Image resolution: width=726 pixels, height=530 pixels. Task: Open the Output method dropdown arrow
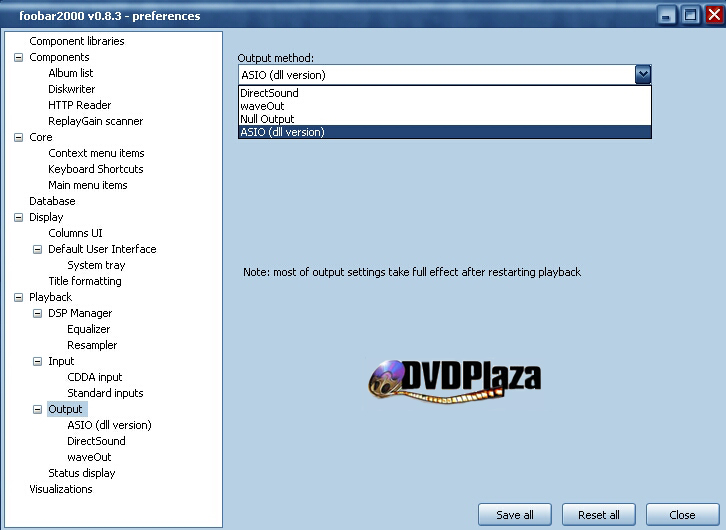pos(643,74)
